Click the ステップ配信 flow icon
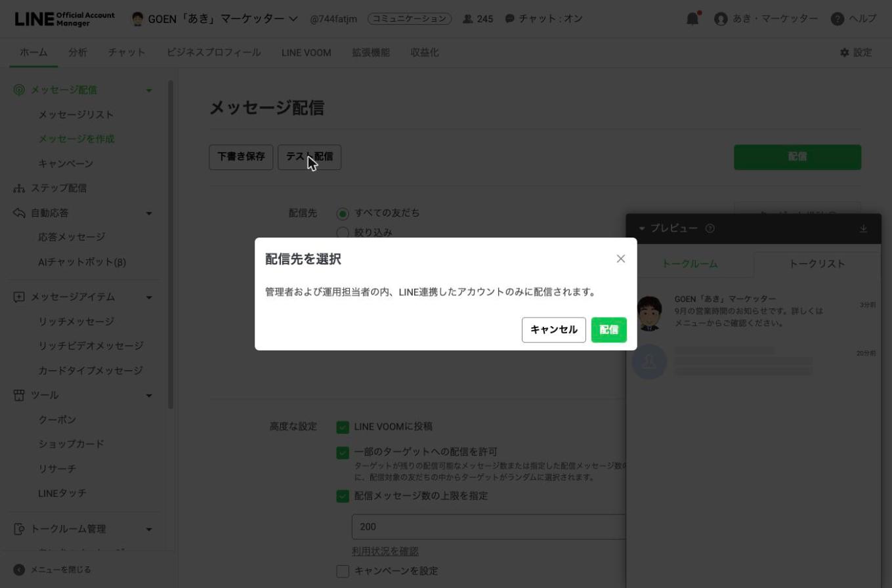892x588 pixels. (19, 188)
